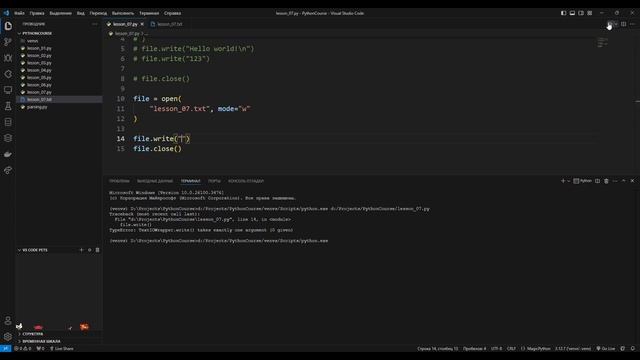Screen dimensions: 640x360
Task: Open the Source Control view
Action: coord(8,42)
